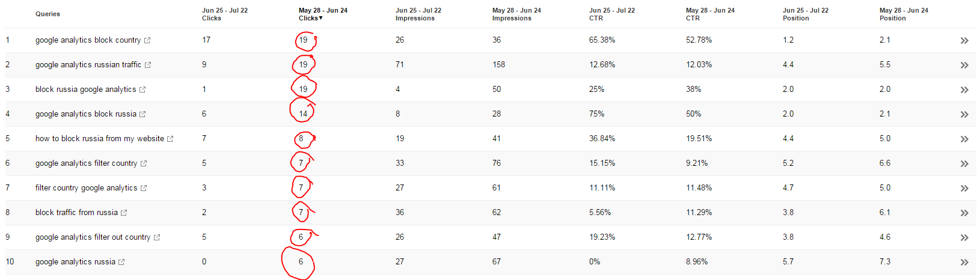Expand row 1 with the double chevron
980x280 pixels.
coord(964,40)
